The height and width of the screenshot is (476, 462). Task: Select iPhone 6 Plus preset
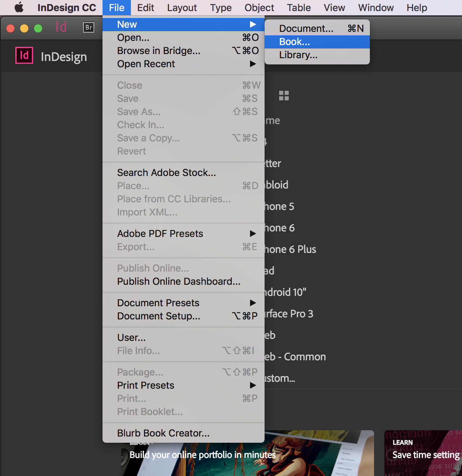(290, 249)
